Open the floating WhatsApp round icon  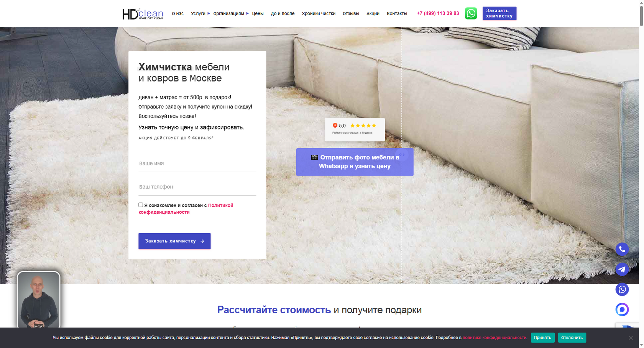(622, 289)
